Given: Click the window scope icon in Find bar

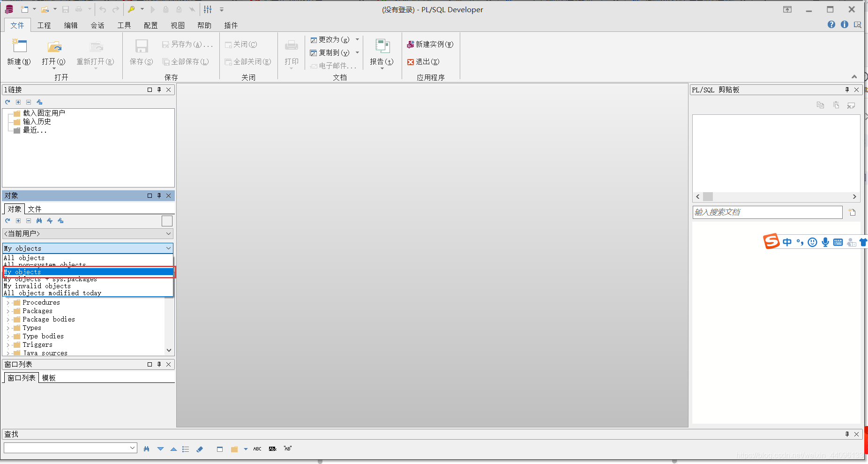Looking at the screenshot, I should click(220, 449).
